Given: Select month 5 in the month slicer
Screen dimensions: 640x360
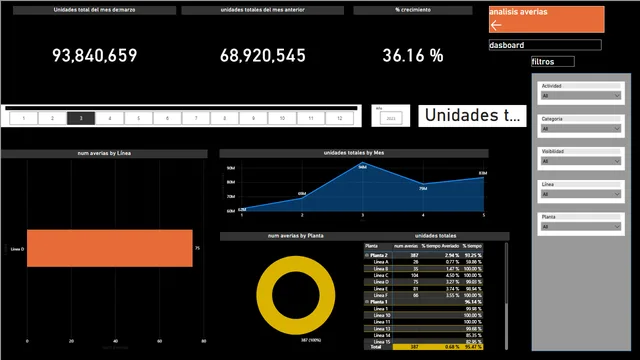Looking at the screenshot, I should (x=138, y=118).
